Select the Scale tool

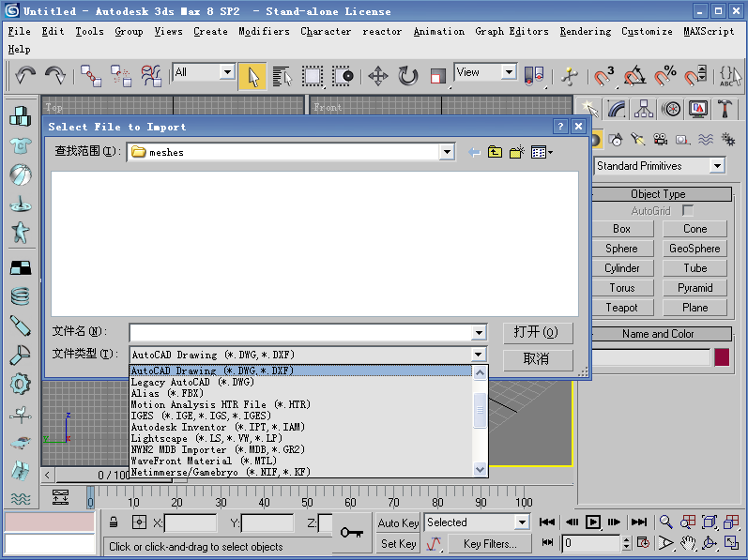(438, 76)
